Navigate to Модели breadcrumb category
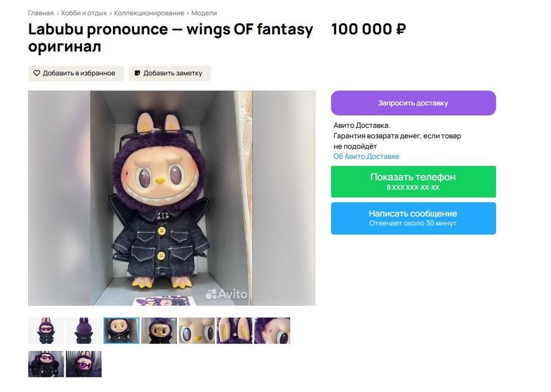Screen dimensions: 551x392 point(204,13)
